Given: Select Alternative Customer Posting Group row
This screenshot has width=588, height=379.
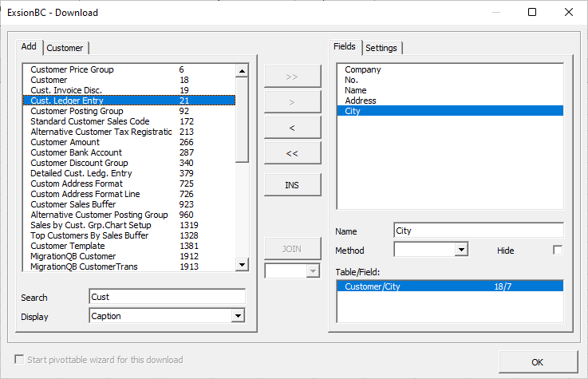Looking at the screenshot, I should (129, 215).
